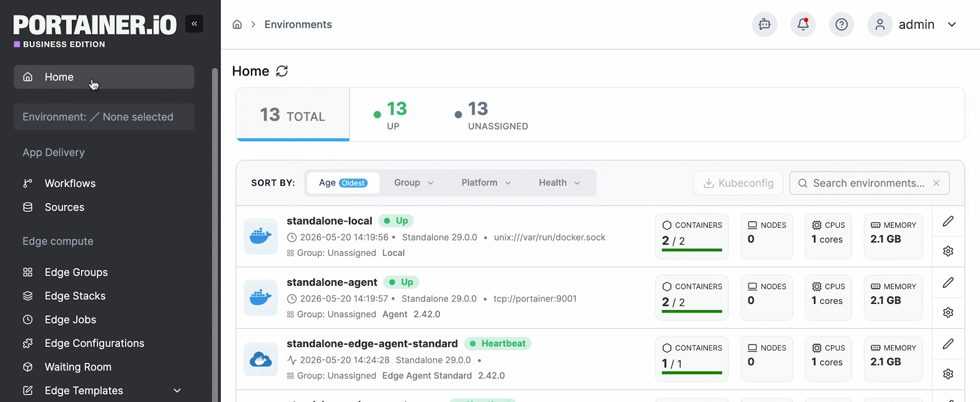This screenshot has height=402, width=980.
Task: Open the standalone-agent environment link
Action: pyautogui.click(x=332, y=282)
